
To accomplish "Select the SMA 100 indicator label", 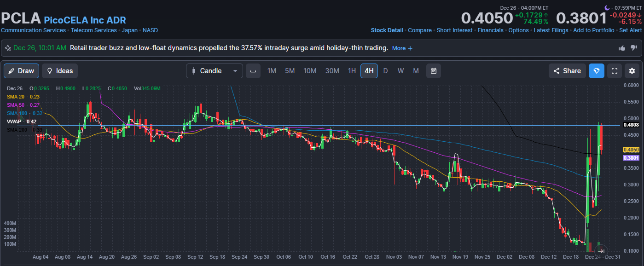I will (x=25, y=113).
